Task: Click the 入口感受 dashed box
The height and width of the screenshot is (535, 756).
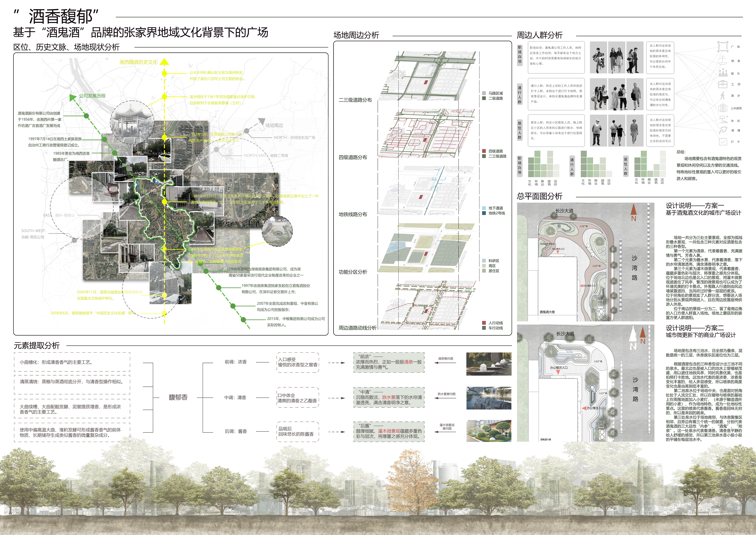Action: [298, 362]
